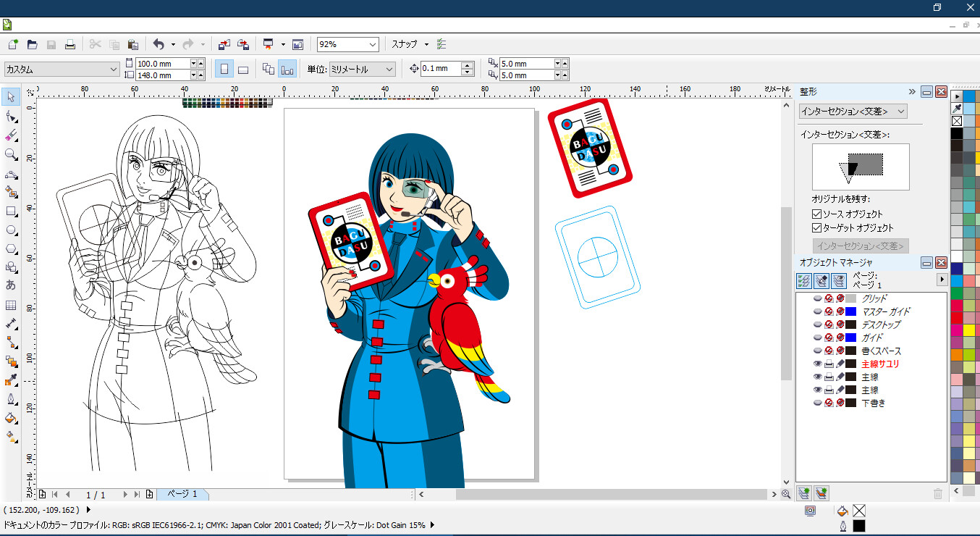Click the Edit Across Layers icon

click(x=821, y=280)
